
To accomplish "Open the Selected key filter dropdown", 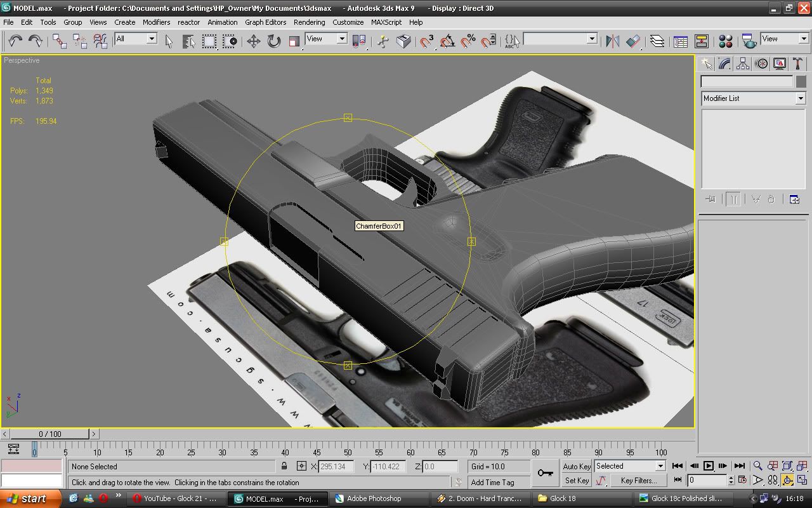I will point(629,466).
